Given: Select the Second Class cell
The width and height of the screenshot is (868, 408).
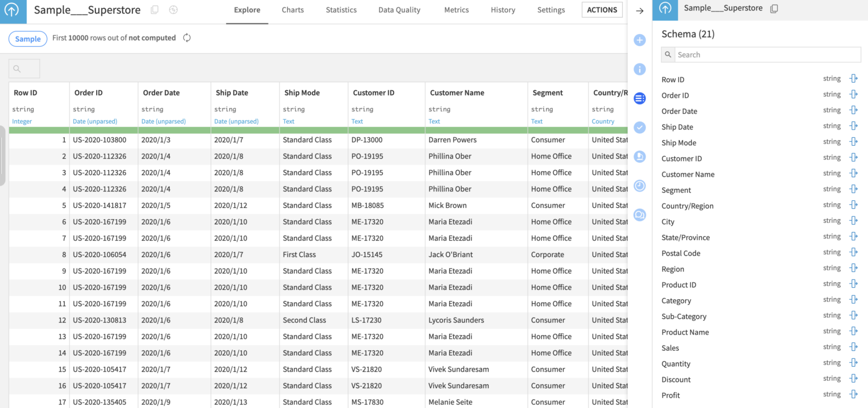Looking at the screenshot, I should pos(313,320).
